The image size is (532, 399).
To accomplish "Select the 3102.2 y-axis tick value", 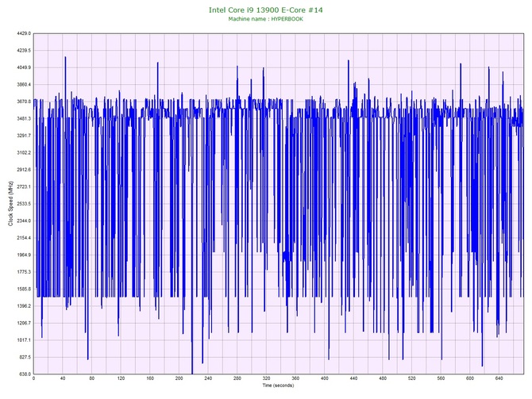I will click(23, 153).
